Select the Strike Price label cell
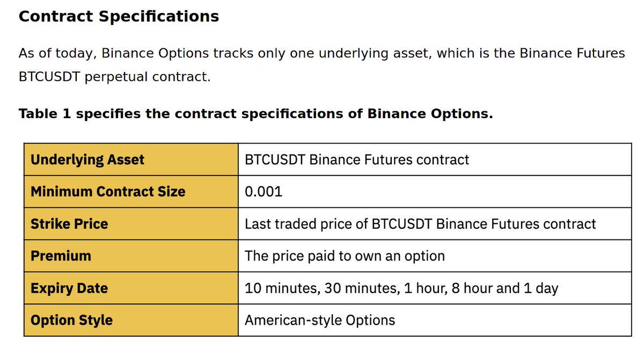 pyautogui.click(x=131, y=224)
